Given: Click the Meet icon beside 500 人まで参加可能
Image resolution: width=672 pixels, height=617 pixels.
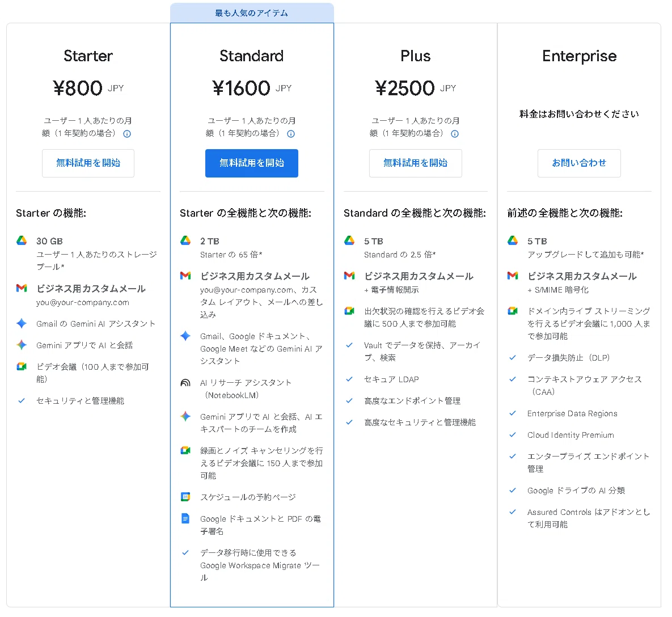Looking at the screenshot, I should 349,311.
